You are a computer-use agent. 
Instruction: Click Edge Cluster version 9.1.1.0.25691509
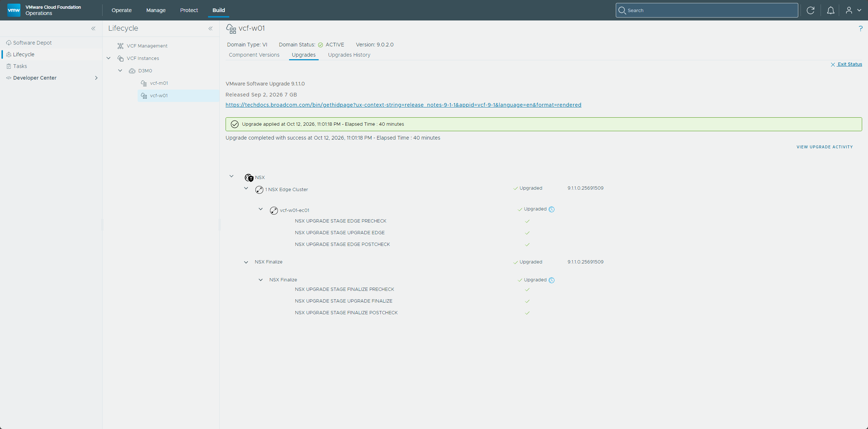pyautogui.click(x=585, y=188)
